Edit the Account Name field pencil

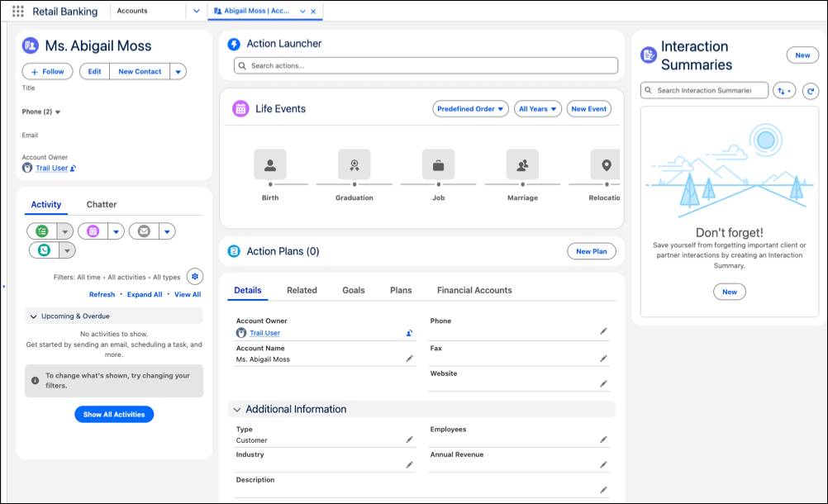click(409, 359)
